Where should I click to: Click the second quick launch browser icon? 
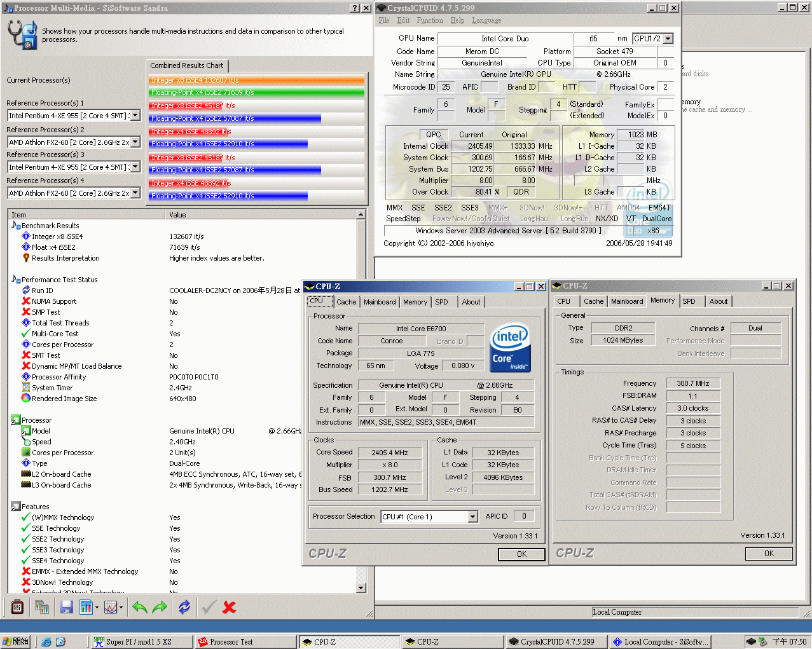[61, 642]
